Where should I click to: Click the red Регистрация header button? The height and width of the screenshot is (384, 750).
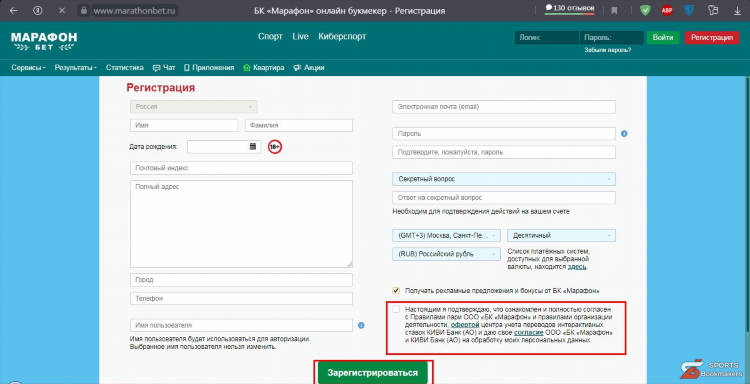click(712, 38)
